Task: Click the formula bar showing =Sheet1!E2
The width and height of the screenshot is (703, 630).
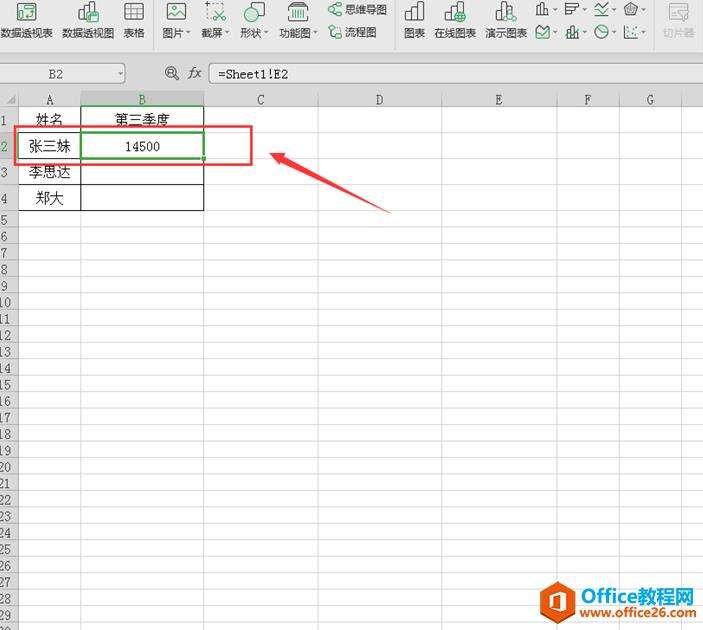Action: (456, 74)
